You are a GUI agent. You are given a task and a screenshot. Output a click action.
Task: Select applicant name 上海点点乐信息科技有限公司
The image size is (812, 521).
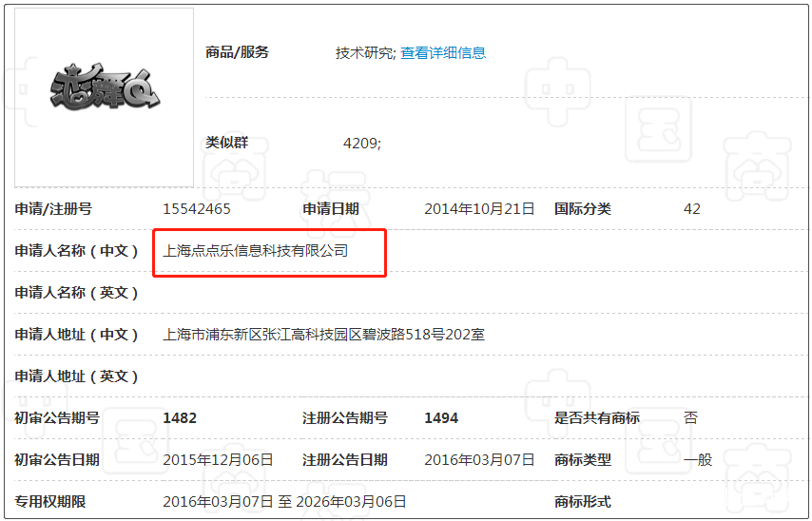(x=256, y=251)
